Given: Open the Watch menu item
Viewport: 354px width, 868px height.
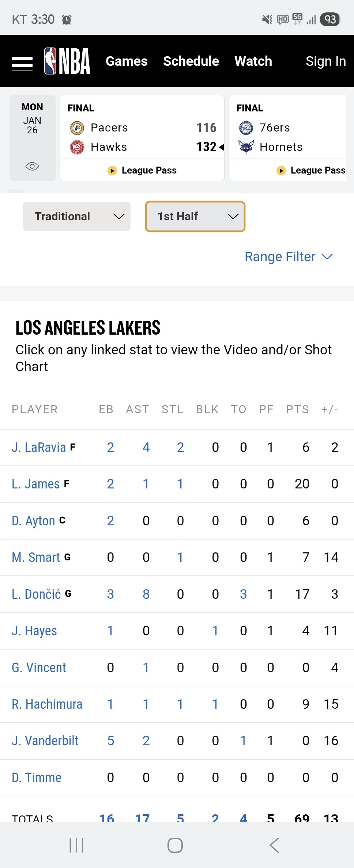Looking at the screenshot, I should [x=253, y=61].
